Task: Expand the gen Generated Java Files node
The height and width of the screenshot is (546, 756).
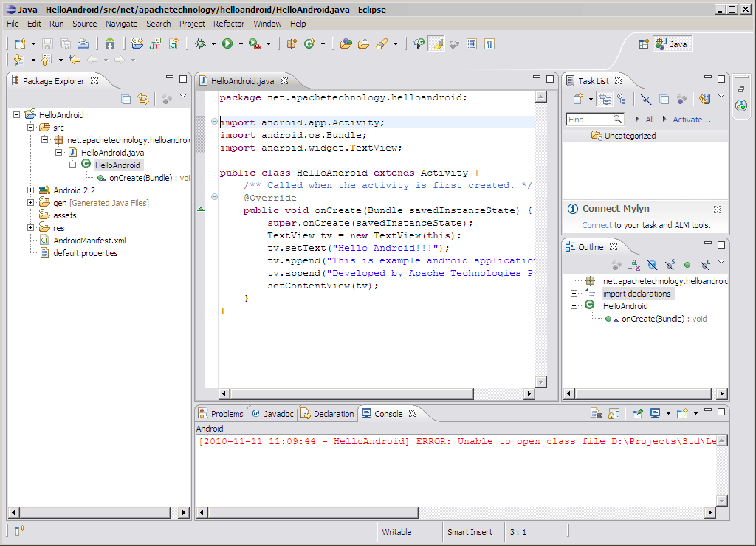Action: coord(30,202)
